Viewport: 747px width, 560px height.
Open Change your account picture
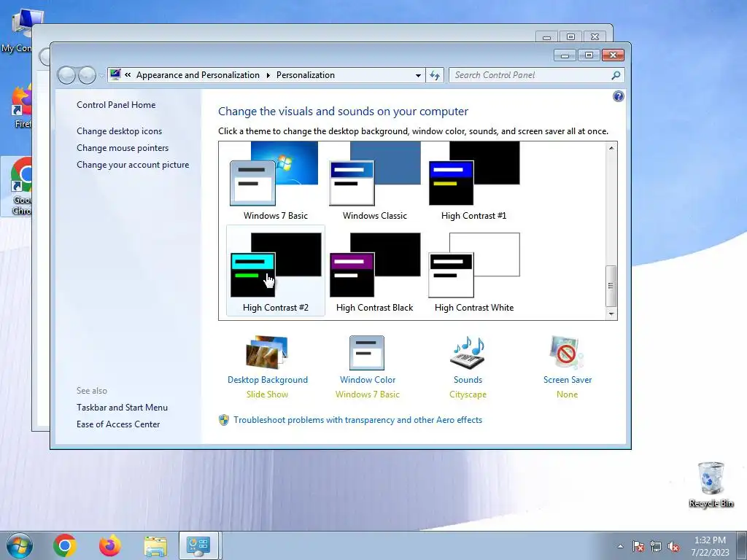[133, 165]
